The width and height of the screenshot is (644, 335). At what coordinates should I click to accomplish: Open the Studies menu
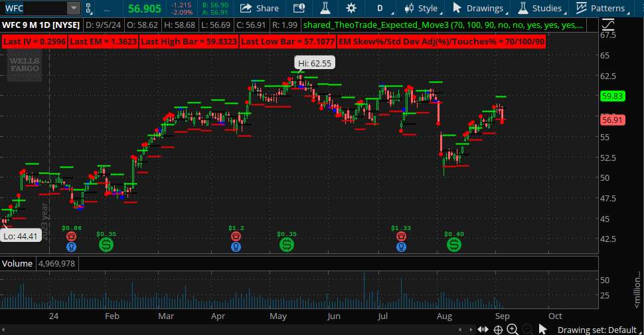pos(541,8)
